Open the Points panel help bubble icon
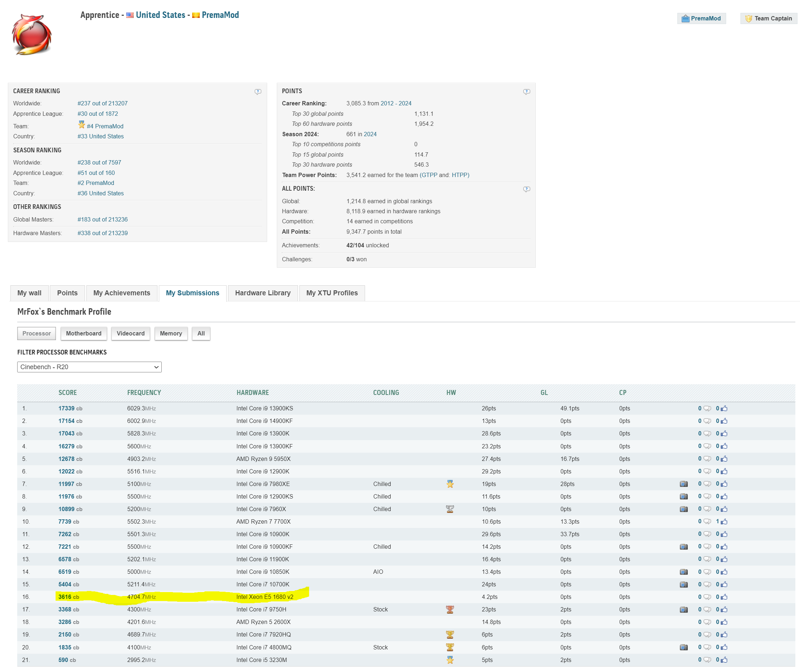The image size is (800, 672). tap(527, 91)
